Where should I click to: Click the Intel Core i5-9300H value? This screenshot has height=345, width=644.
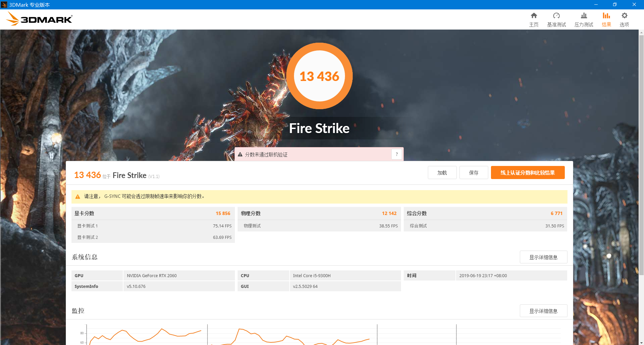(x=312, y=275)
